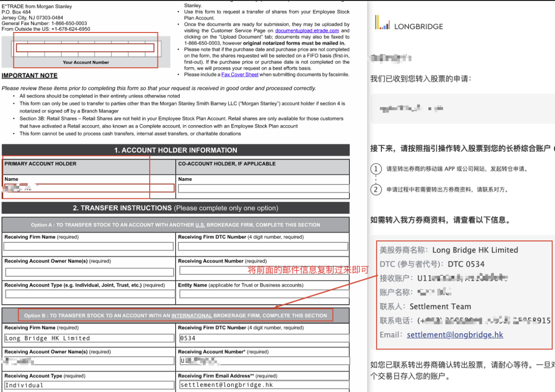
Task: Click the Entity Name field
Action: (264, 294)
